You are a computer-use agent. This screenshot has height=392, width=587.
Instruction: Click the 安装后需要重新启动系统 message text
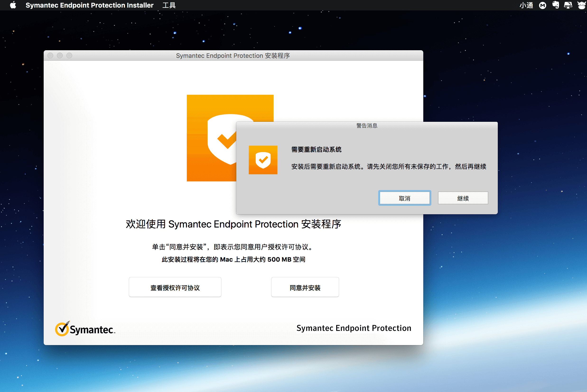pos(389,167)
